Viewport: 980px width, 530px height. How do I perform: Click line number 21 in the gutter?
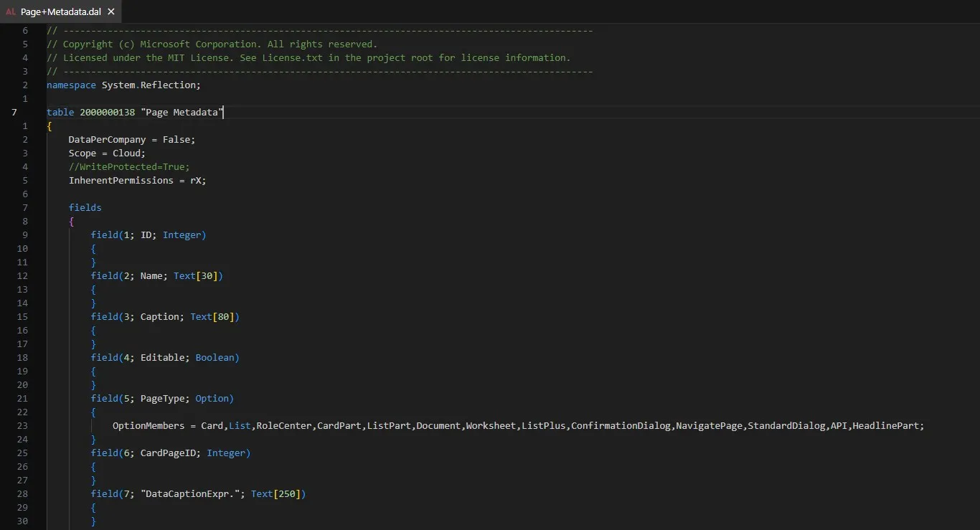coord(22,398)
